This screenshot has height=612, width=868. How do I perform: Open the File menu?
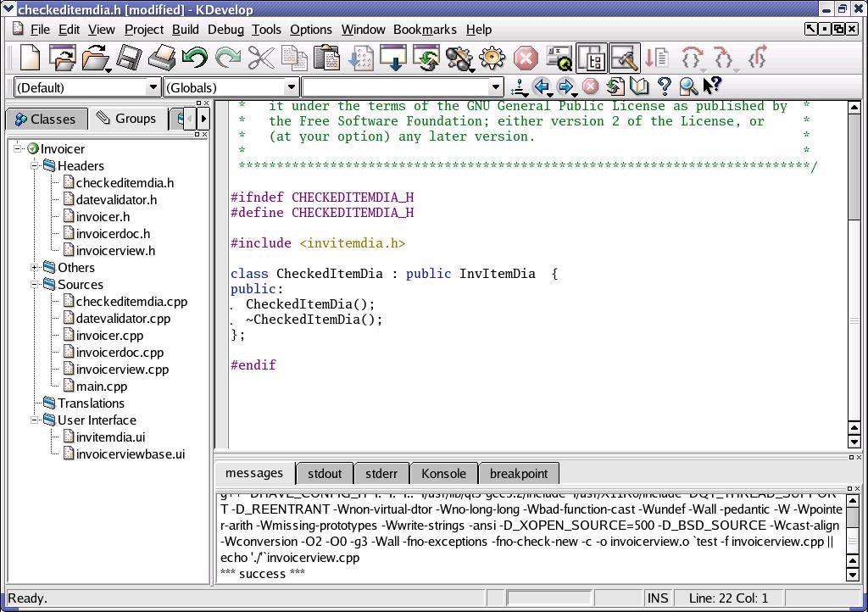(40, 30)
